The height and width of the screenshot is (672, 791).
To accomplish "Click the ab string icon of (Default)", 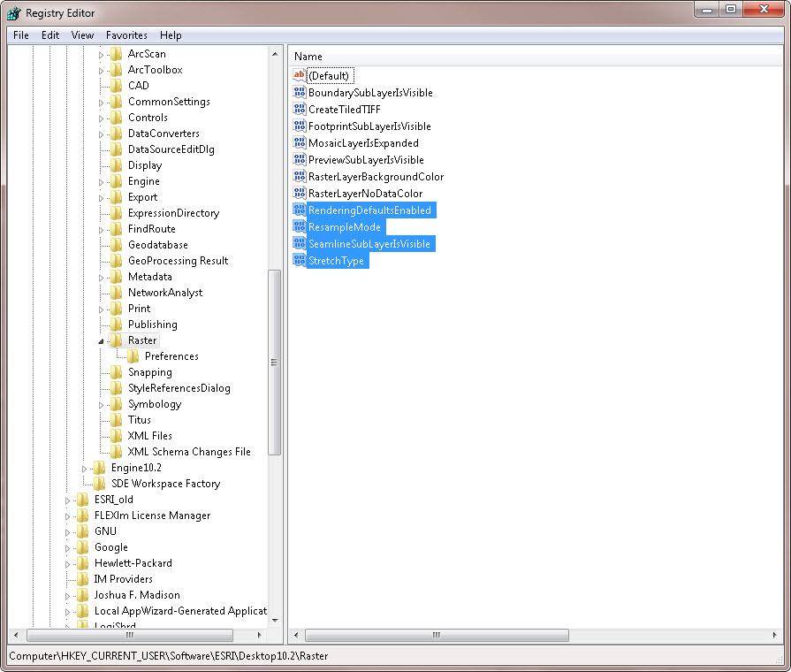I will tap(299, 75).
